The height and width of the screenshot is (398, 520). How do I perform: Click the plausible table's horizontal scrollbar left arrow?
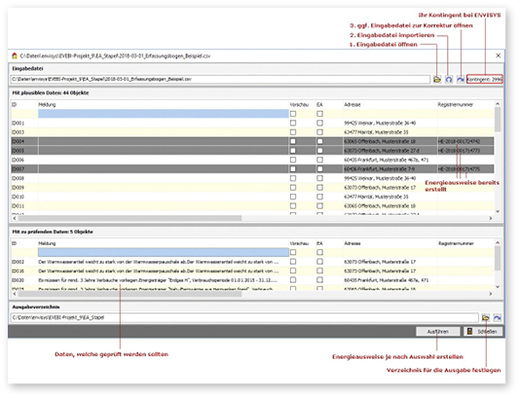pyautogui.click(x=14, y=218)
